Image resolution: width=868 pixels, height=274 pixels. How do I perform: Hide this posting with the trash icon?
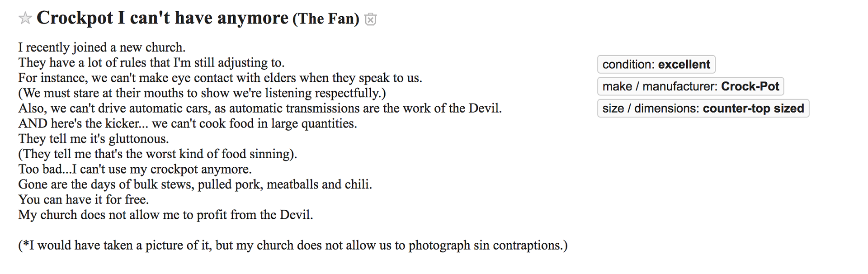(x=371, y=19)
